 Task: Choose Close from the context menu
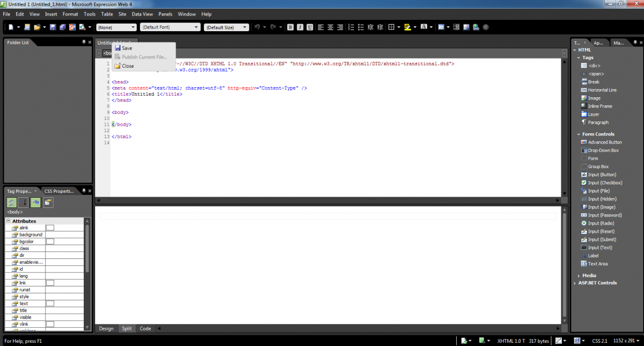tap(143, 66)
